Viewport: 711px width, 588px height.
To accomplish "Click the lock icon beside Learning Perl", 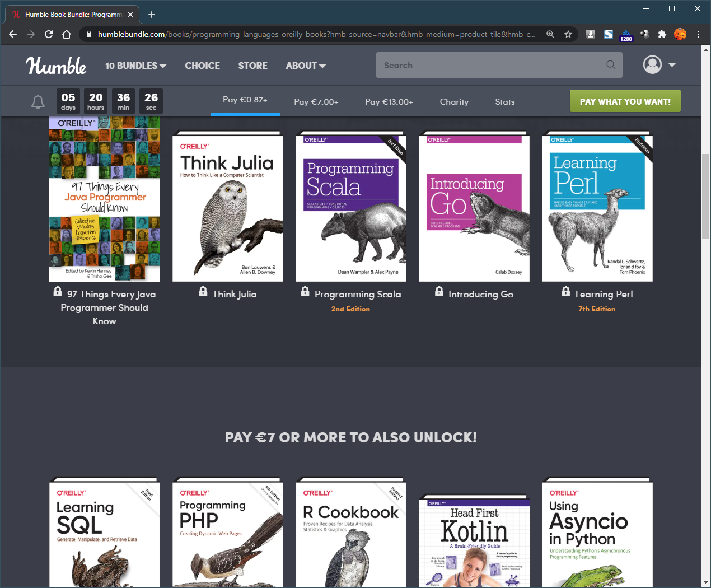I will [566, 291].
